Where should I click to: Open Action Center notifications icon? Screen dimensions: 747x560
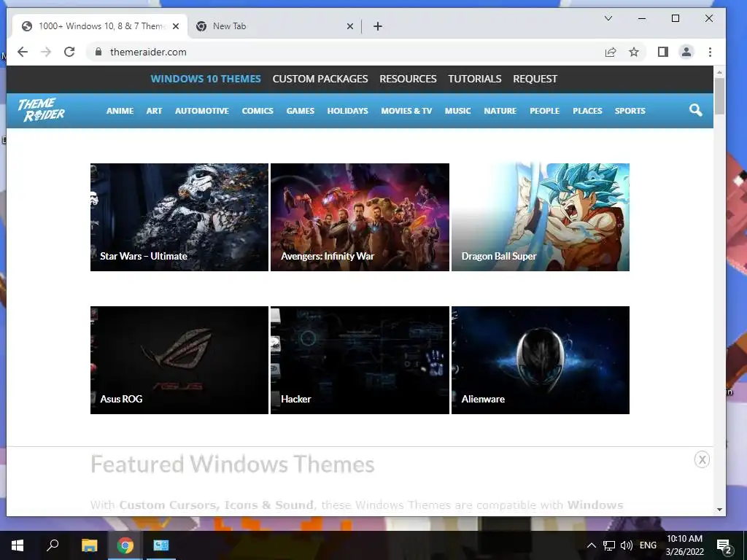coord(724,546)
